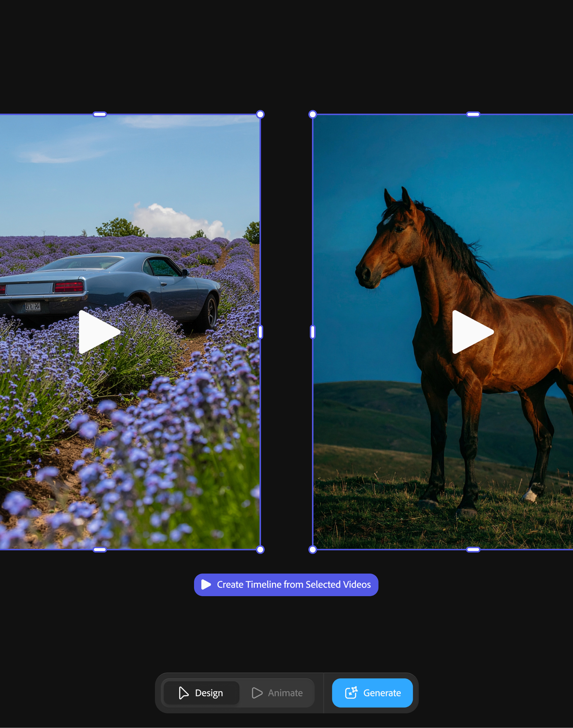Viewport: 573px width, 728px height.
Task: Click bottom edge handle of horse video
Action: click(473, 549)
